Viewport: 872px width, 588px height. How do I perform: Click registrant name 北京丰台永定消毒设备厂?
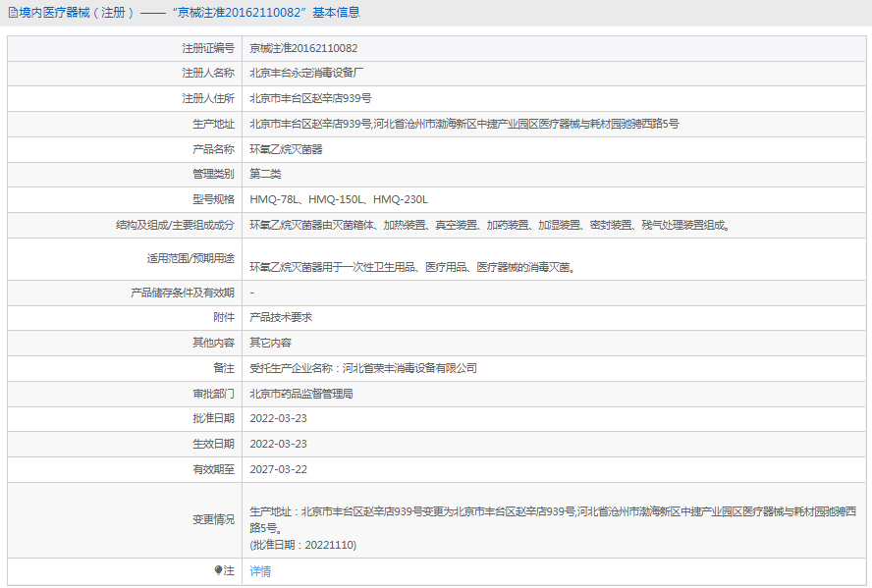306,73
